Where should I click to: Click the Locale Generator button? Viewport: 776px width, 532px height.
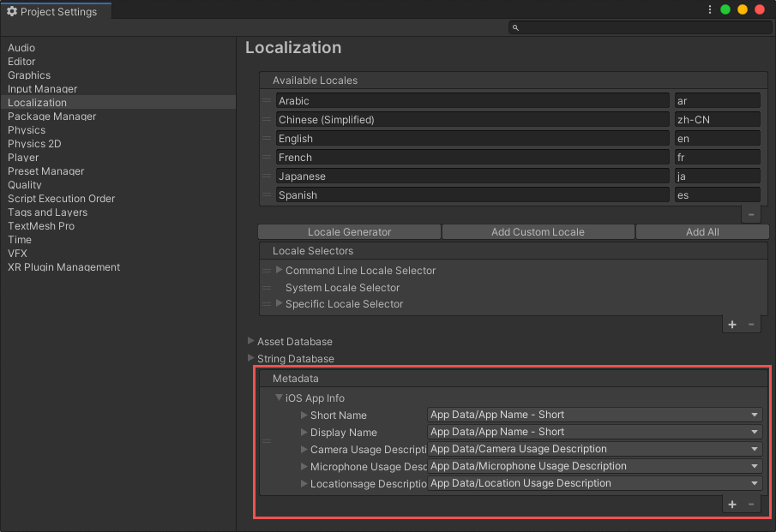pos(349,232)
